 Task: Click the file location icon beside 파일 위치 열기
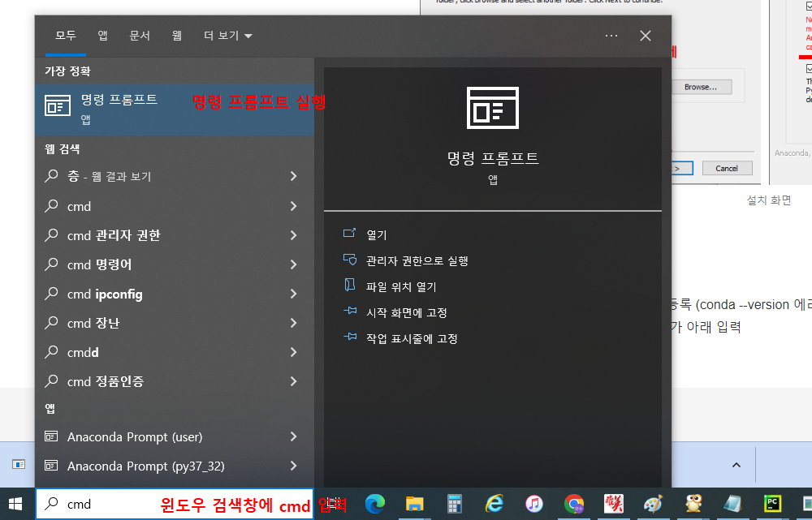tap(349, 285)
